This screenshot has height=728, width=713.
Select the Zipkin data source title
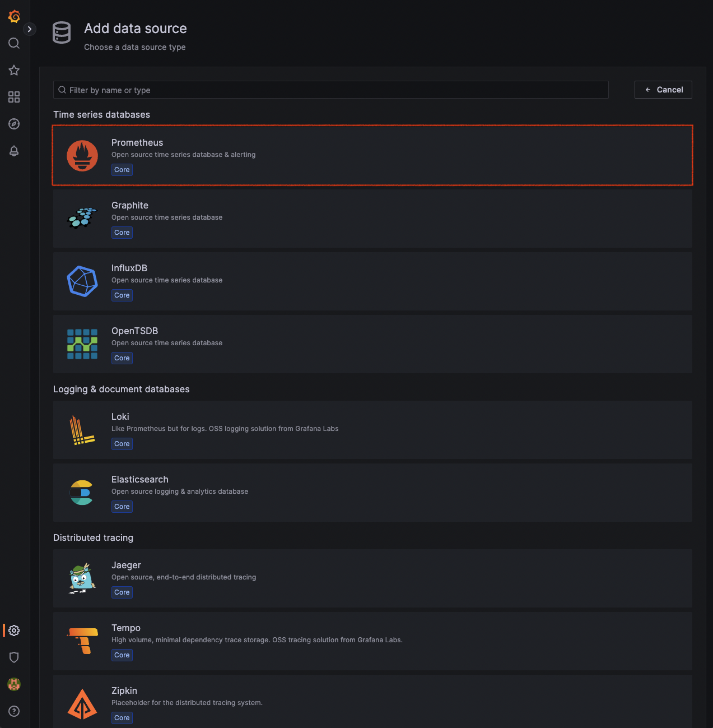tap(124, 690)
